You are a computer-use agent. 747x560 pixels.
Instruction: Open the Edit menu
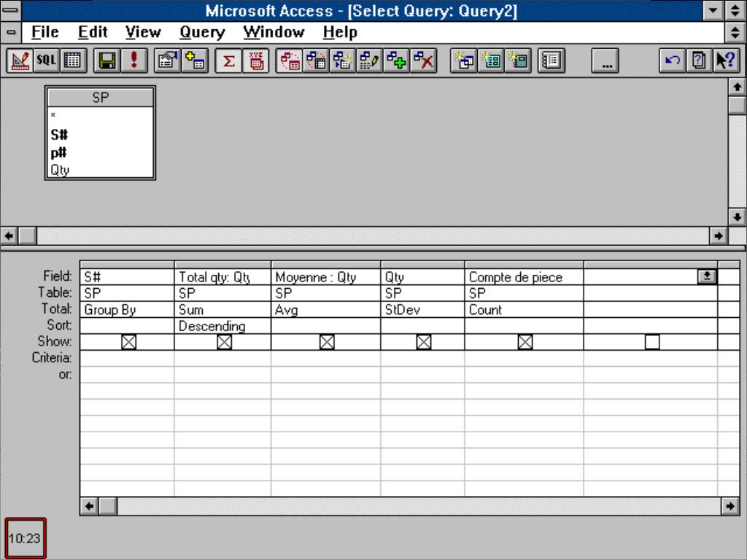(x=93, y=32)
